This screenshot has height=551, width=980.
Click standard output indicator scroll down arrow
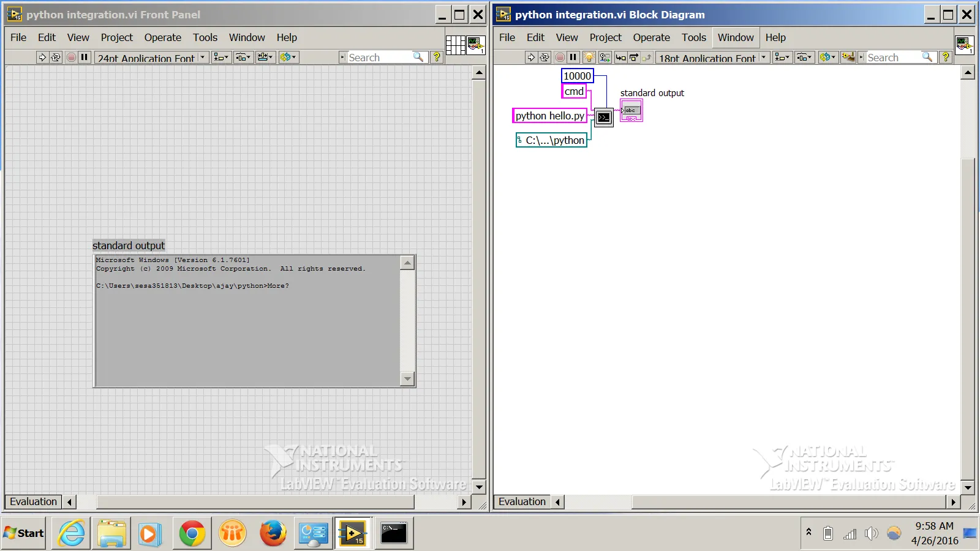[407, 379]
